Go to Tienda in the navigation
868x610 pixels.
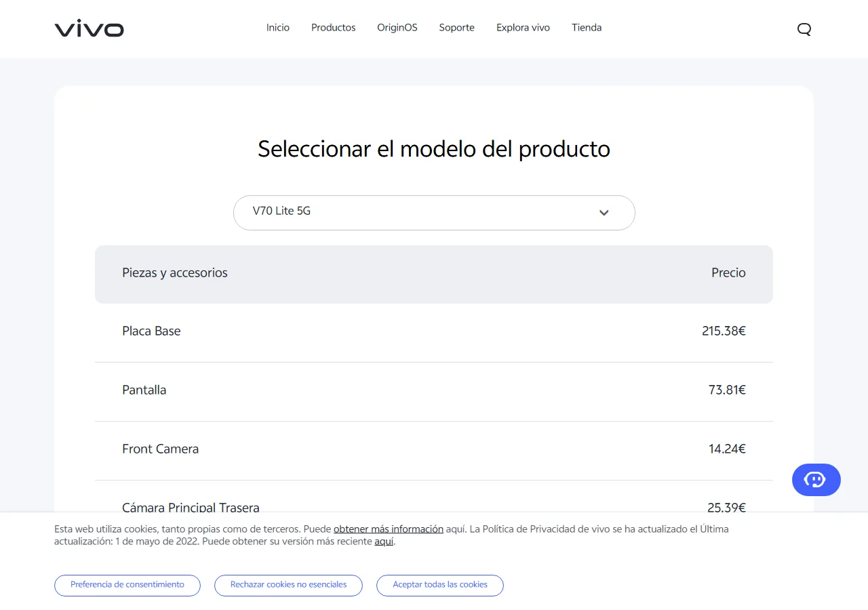pyautogui.click(x=587, y=28)
